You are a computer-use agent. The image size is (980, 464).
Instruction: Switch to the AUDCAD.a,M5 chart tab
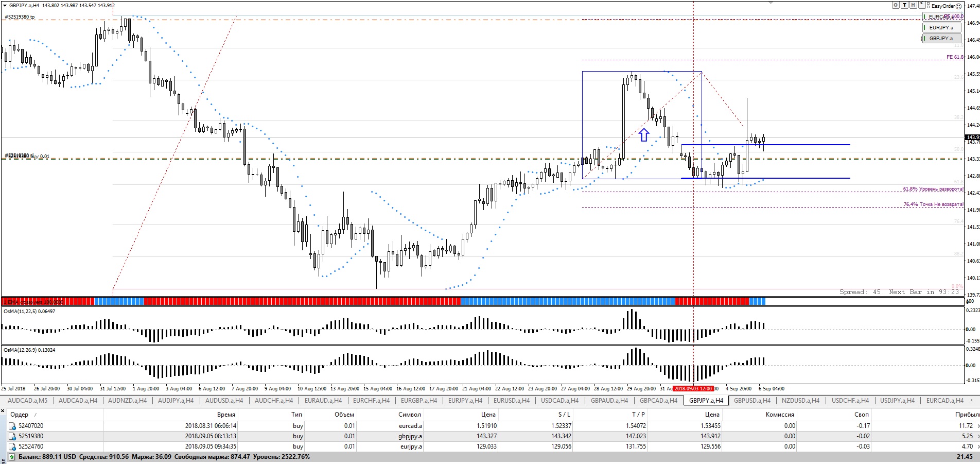[27, 401]
